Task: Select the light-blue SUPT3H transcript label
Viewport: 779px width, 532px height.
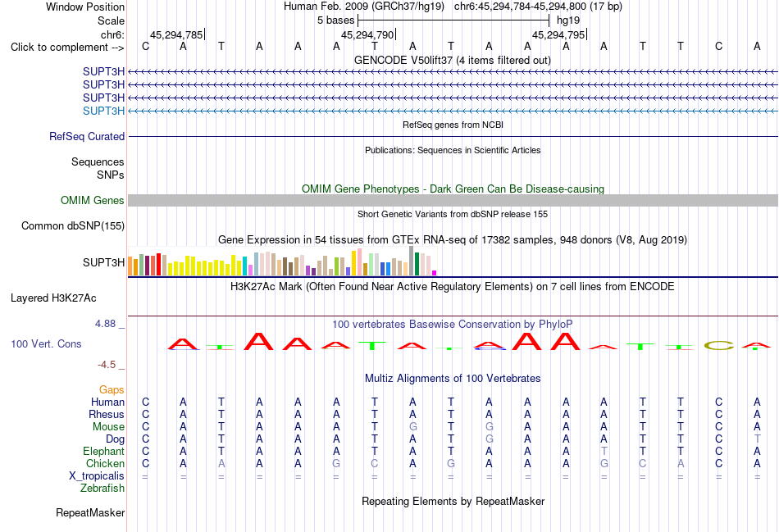Action: click(x=103, y=111)
